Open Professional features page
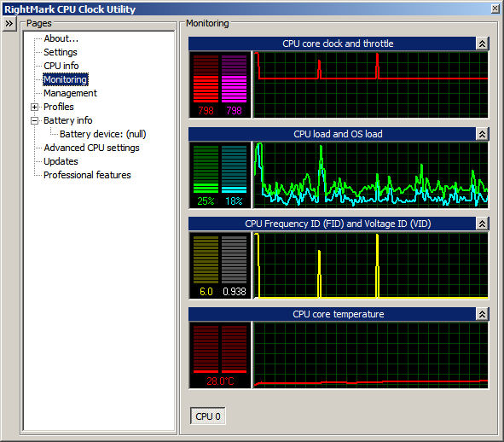The height and width of the screenshot is (442, 504). coord(87,175)
